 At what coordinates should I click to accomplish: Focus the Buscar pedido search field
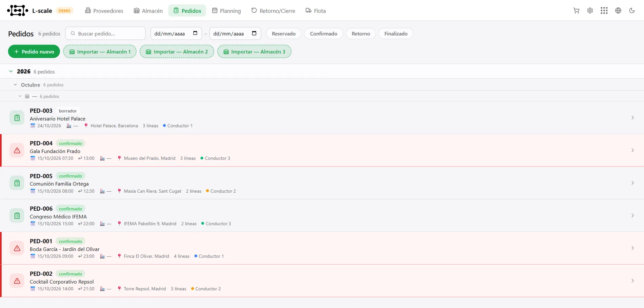105,34
